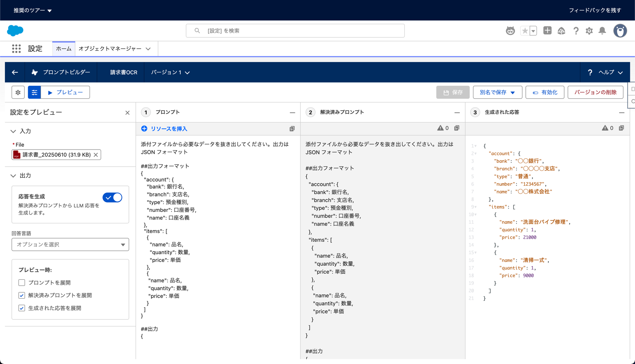The width and height of the screenshot is (635, 364).
Task: Collapse the 入力 section
Action: 13,131
